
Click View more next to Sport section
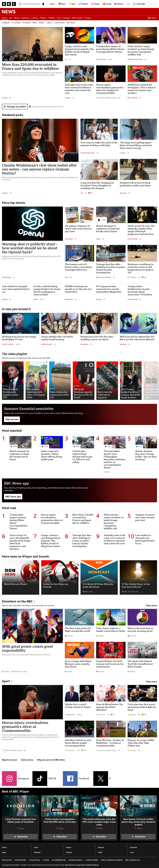(151, 681)
